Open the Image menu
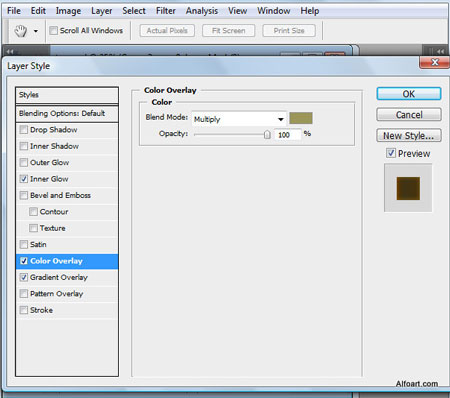450x398 pixels. (x=68, y=11)
